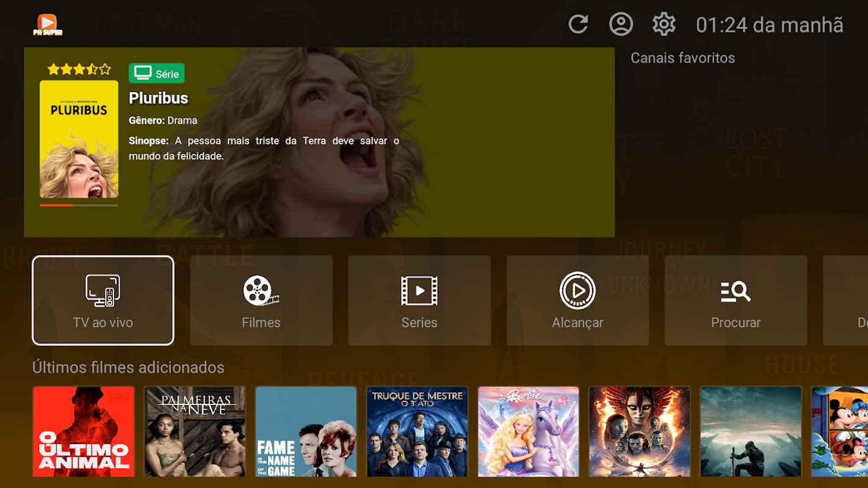
Task: Click the 01:24 da manhã clock
Action: pos(770,25)
